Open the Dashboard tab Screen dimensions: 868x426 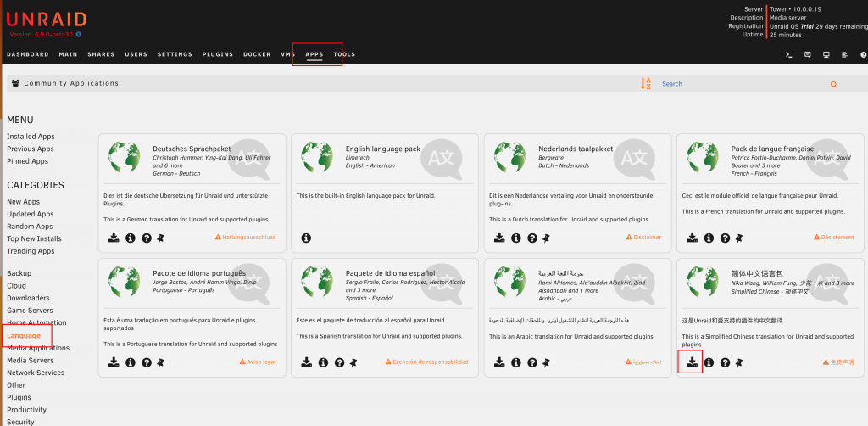28,54
